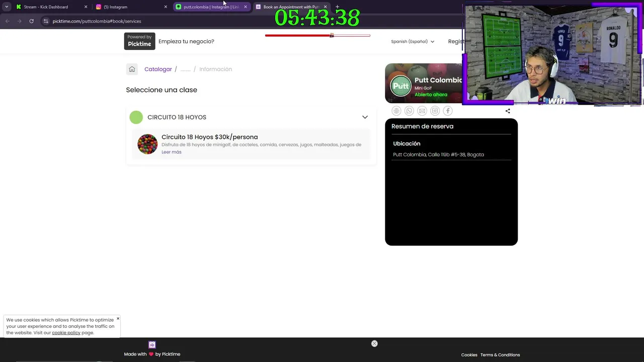Close the (5) Instagram tab
The image size is (644, 362).
click(166, 7)
